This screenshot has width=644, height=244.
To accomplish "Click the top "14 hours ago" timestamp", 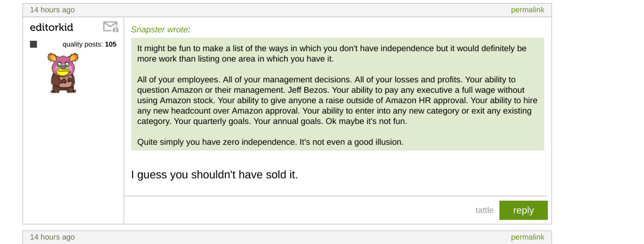I will 52,10.
